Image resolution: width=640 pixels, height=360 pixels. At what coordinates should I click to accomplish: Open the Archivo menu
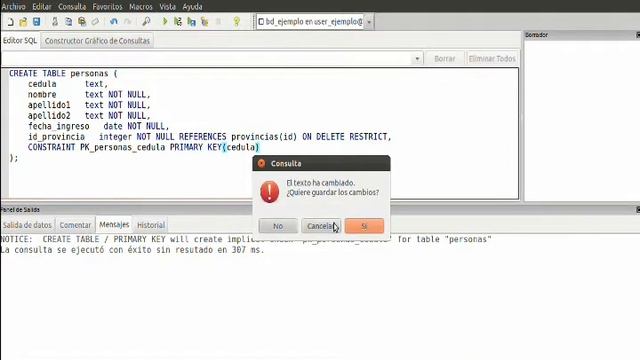(x=13, y=7)
